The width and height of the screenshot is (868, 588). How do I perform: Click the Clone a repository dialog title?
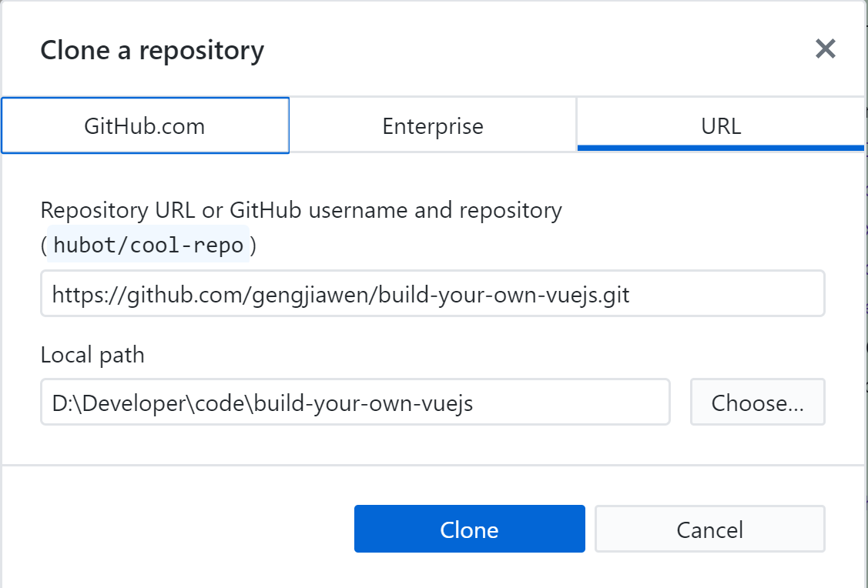[152, 49]
